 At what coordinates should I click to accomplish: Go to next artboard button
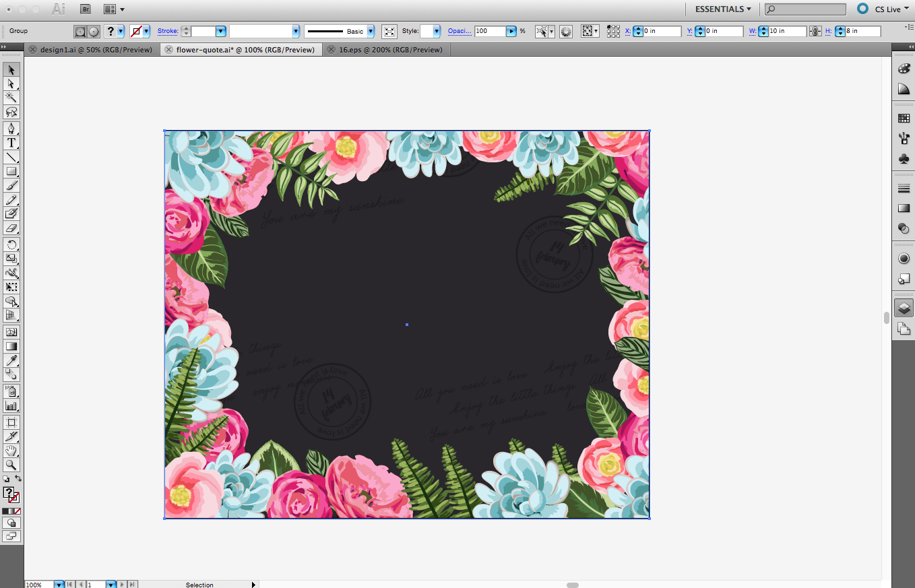point(123,585)
